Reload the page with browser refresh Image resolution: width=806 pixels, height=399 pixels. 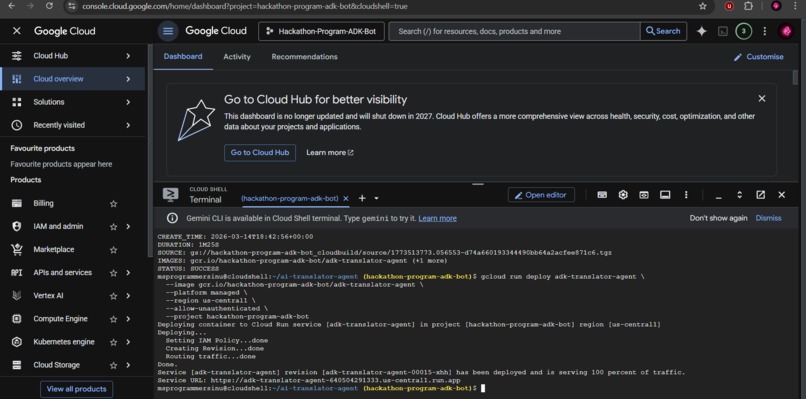(x=49, y=6)
